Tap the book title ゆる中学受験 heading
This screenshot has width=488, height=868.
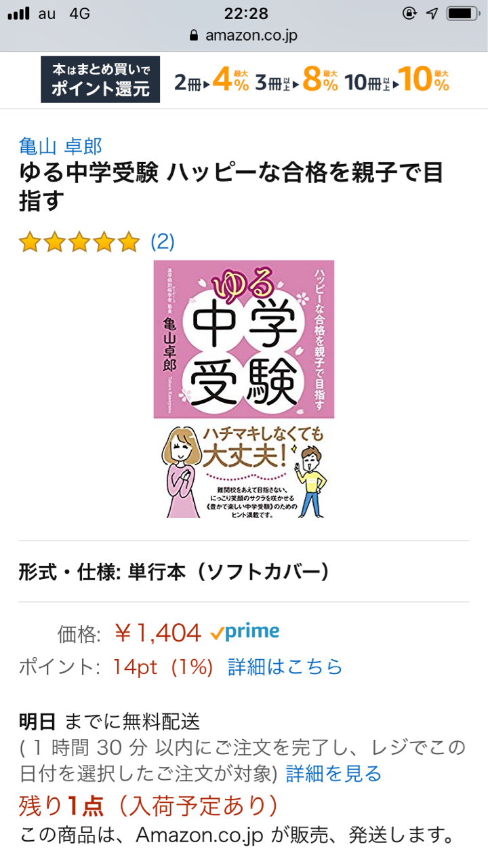(231, 187)
